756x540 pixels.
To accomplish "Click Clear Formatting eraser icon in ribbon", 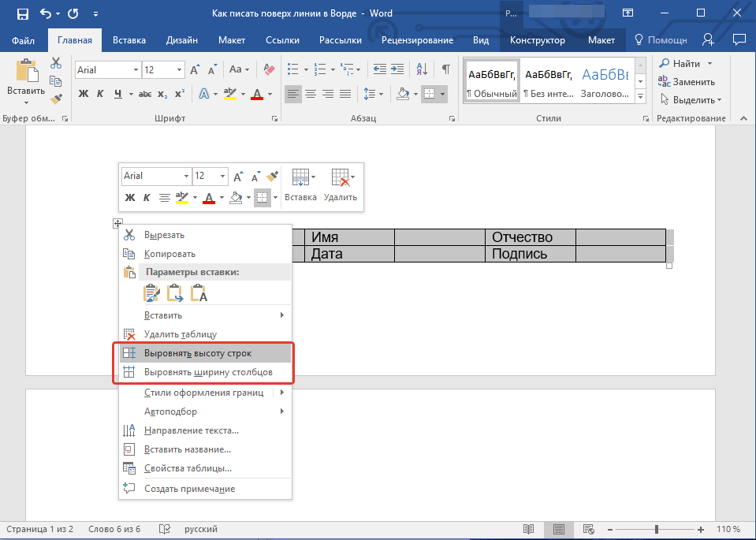I will 270,70.
